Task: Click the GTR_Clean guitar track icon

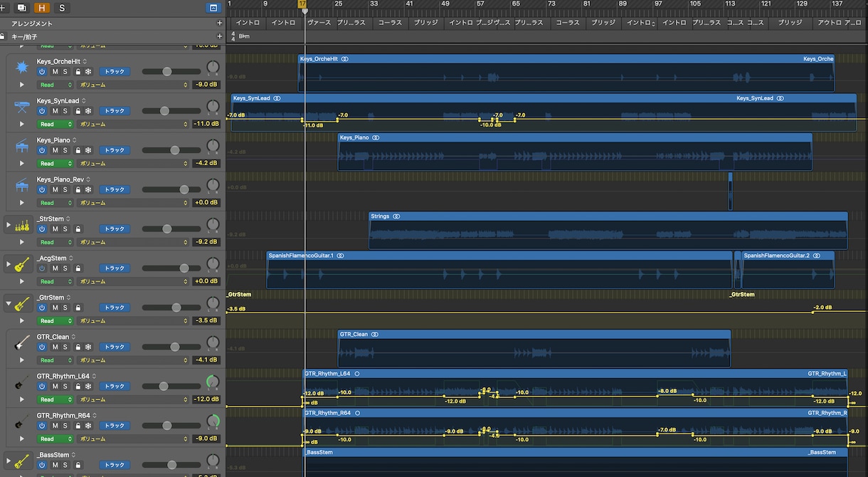Action: 22,343
